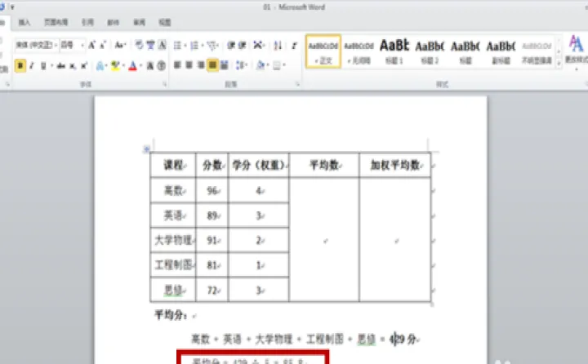Expand the highlight color arrow
This screenshot has height=364, width=588.
(123, 66)
